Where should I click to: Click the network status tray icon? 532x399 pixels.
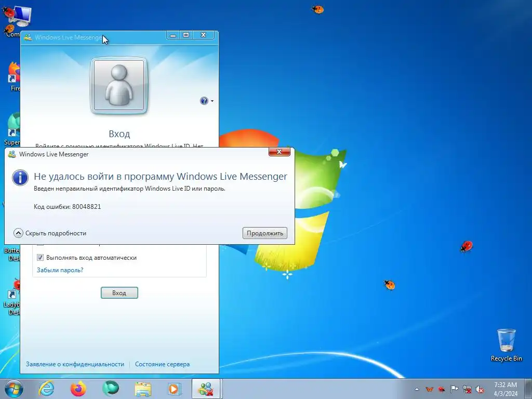(x=467, y=390)
